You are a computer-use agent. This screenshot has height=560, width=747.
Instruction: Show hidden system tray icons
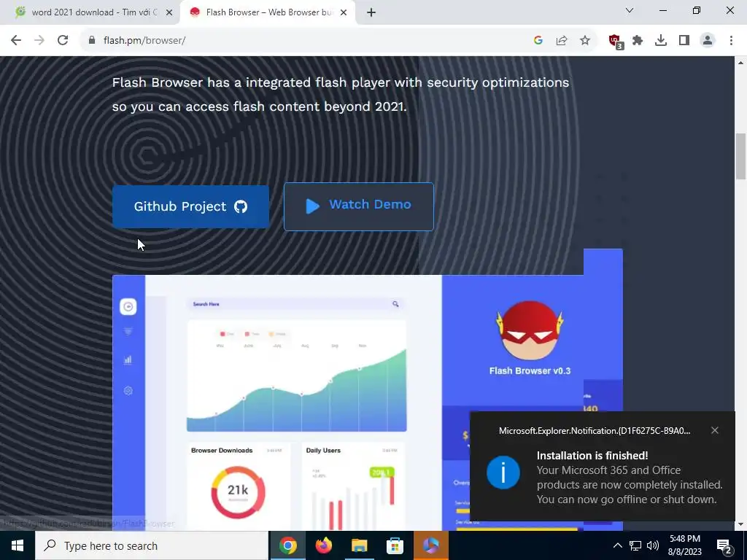point(617,545)
